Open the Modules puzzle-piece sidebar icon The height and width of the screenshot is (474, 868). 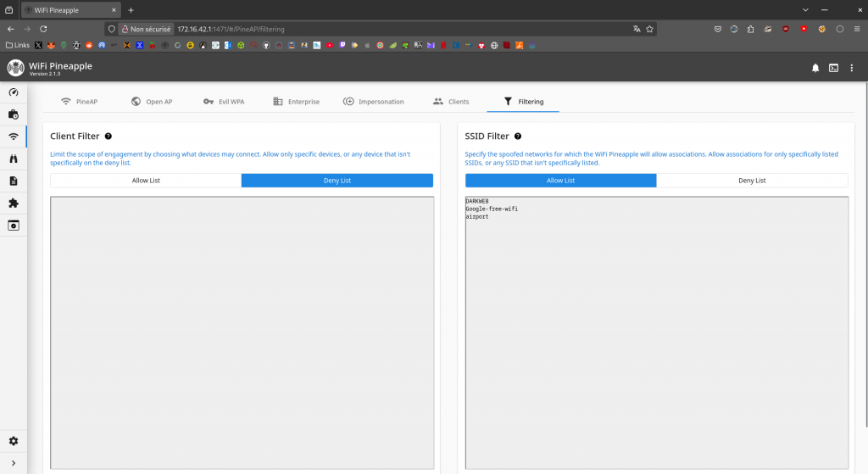click(x=14, y=204)
